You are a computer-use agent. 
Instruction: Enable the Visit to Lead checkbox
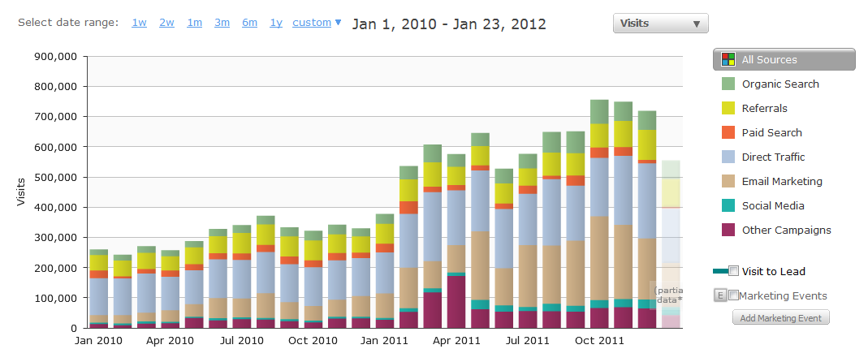[x=733, y=271]
